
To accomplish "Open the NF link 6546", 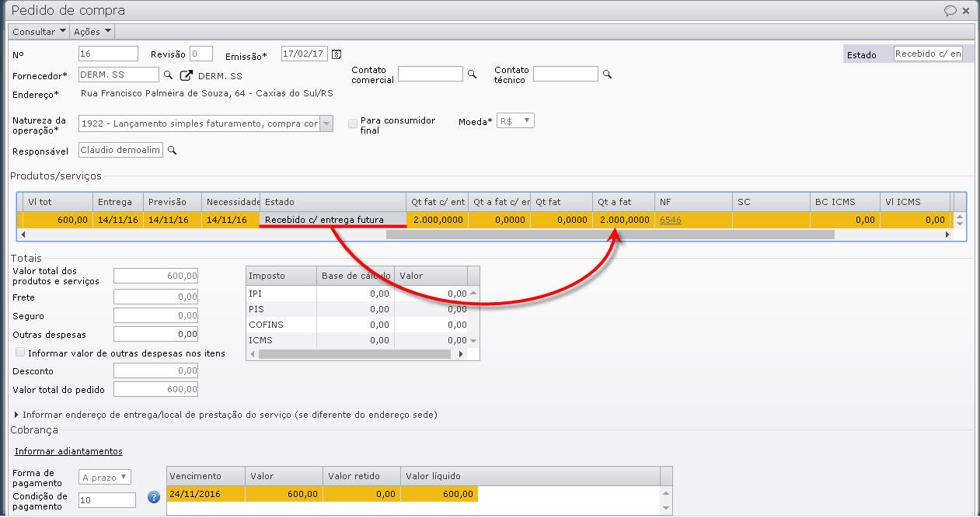I will [670, 220].
